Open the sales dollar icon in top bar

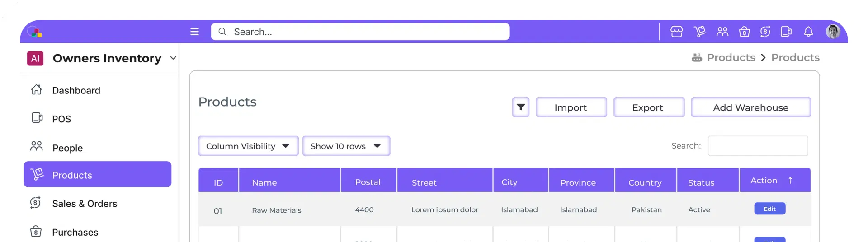click(x=765, y=32)
